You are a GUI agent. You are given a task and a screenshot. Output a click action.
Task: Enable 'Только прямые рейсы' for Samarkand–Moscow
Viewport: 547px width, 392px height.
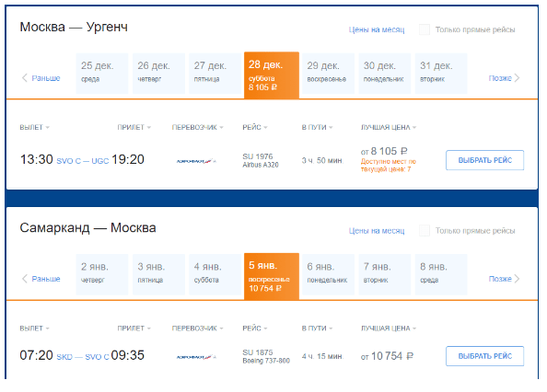click(x=425, y=230)
